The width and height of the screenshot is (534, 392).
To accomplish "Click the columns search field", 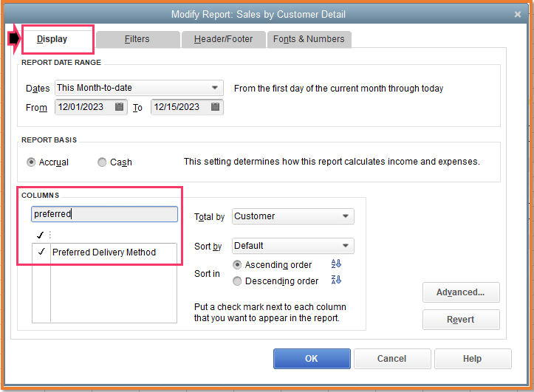I will (104, 214).
